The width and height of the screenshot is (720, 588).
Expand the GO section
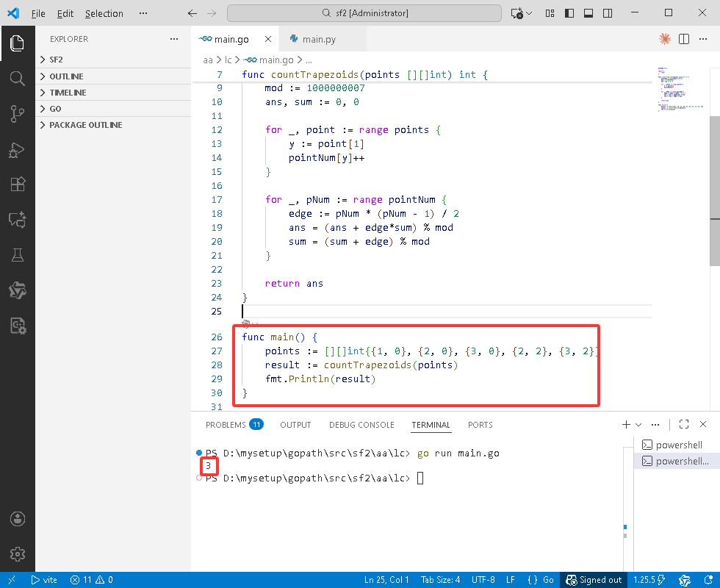pos(113,109)
